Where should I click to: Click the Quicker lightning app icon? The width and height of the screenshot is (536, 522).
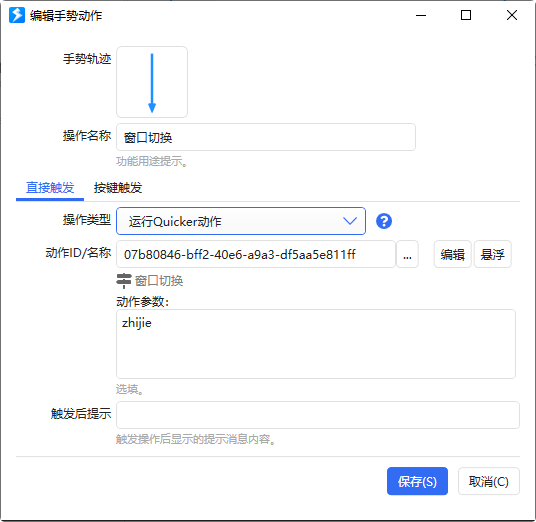[x=17, y=15]
